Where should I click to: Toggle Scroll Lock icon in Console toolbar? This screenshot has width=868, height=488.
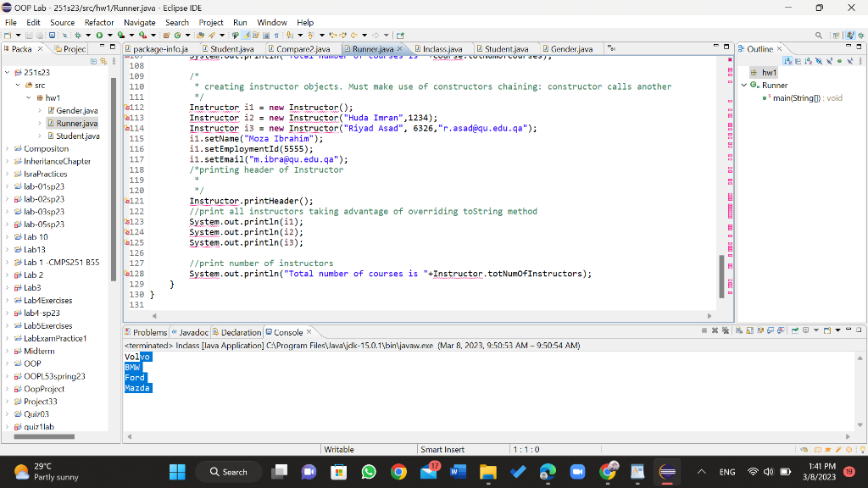click(749, 330)
